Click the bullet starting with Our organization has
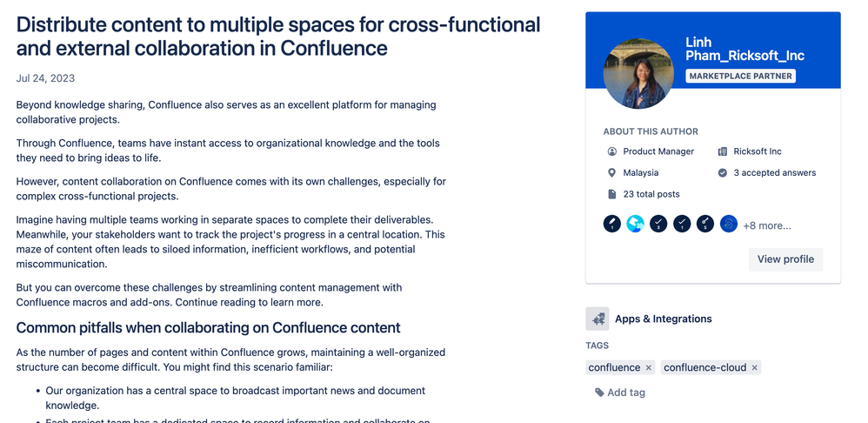Viewport: 868px width, 423px height. 236,398
